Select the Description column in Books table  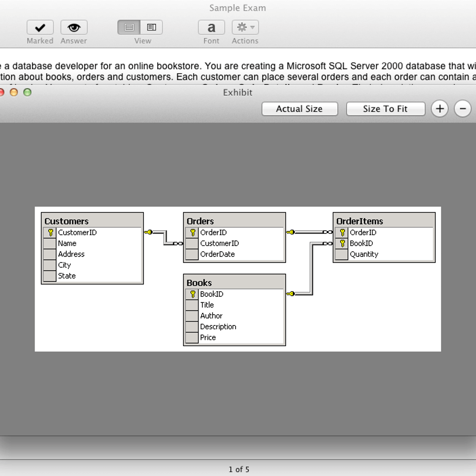[x=218, y=327]
